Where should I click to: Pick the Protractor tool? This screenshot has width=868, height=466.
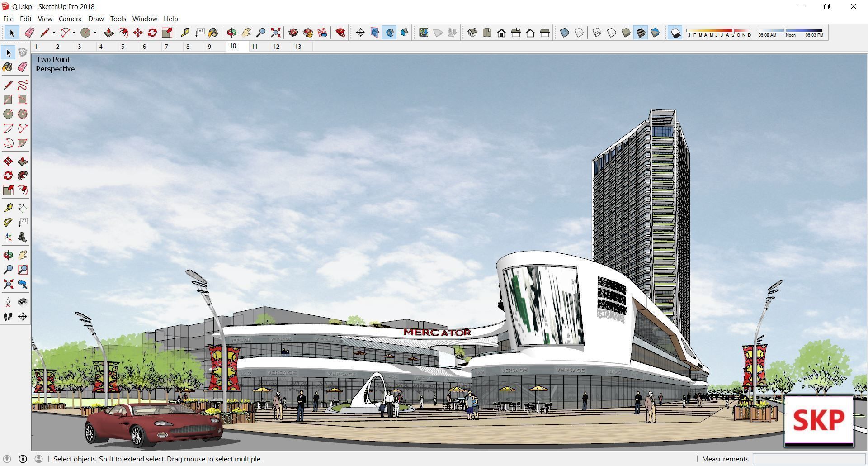pos(8,222)
